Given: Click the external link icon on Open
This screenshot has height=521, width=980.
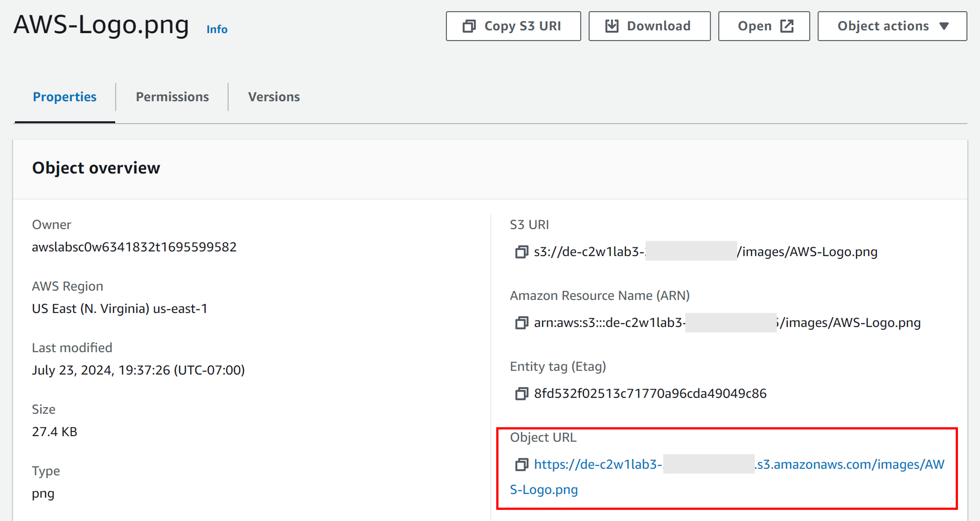Looking at the screenshot, I should (x=787, y=26).
